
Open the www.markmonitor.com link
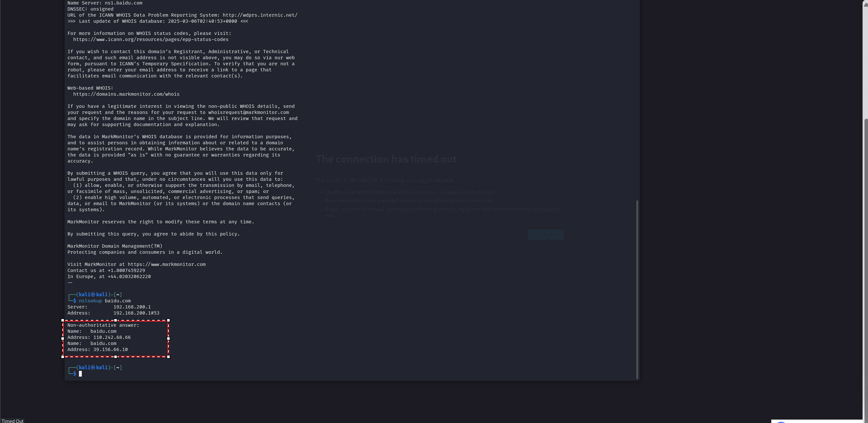tap(167, 265)
